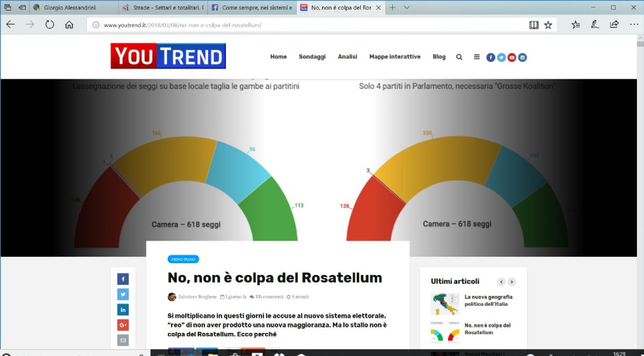Open Mappe interattive menu
This screenshot has height=356, width=644.
(395, 57)
